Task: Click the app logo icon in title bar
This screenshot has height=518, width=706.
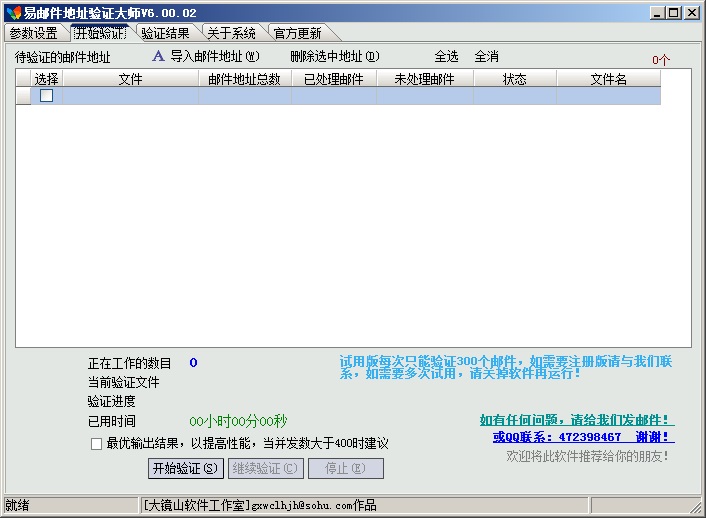Action: [13, 13]
